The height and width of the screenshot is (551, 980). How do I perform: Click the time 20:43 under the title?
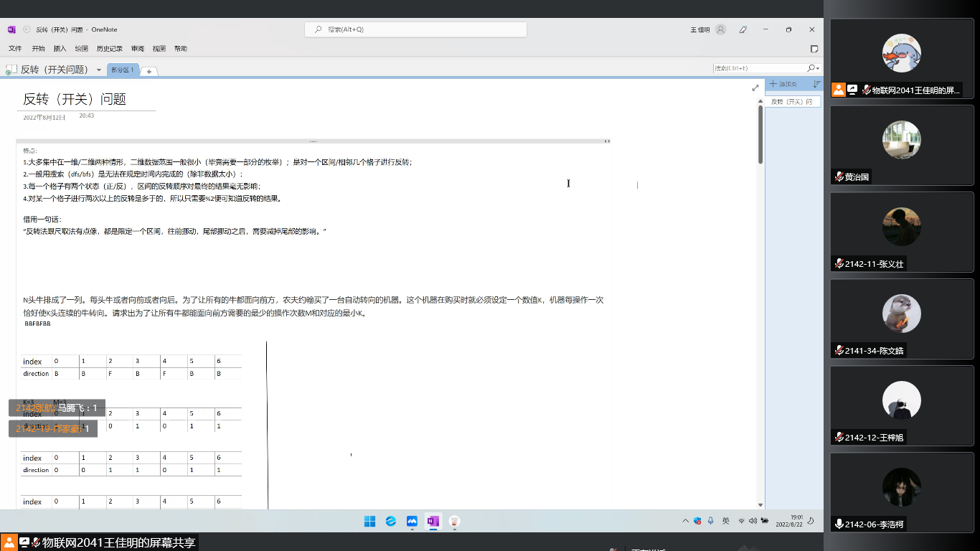pos(86,116)
